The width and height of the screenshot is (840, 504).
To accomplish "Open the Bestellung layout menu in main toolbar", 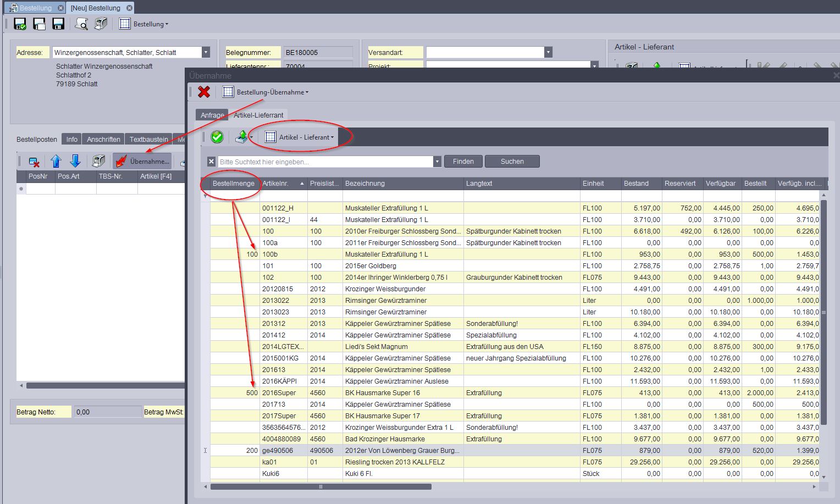I will coord(144,24).
